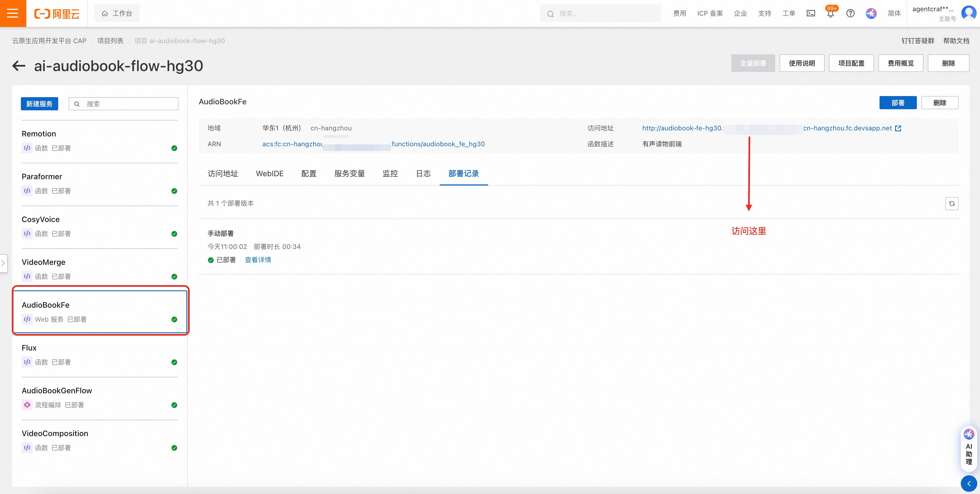
Task: Open 项目列表 breadcrumb
Action: [x=110, y=41]
